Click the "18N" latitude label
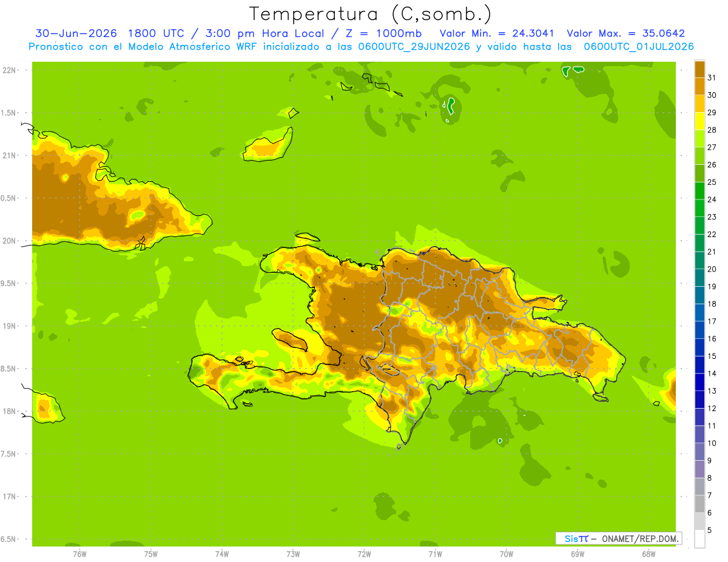Image resolution: width=728 pixels, height=562 pixels. tap(9, 411)
